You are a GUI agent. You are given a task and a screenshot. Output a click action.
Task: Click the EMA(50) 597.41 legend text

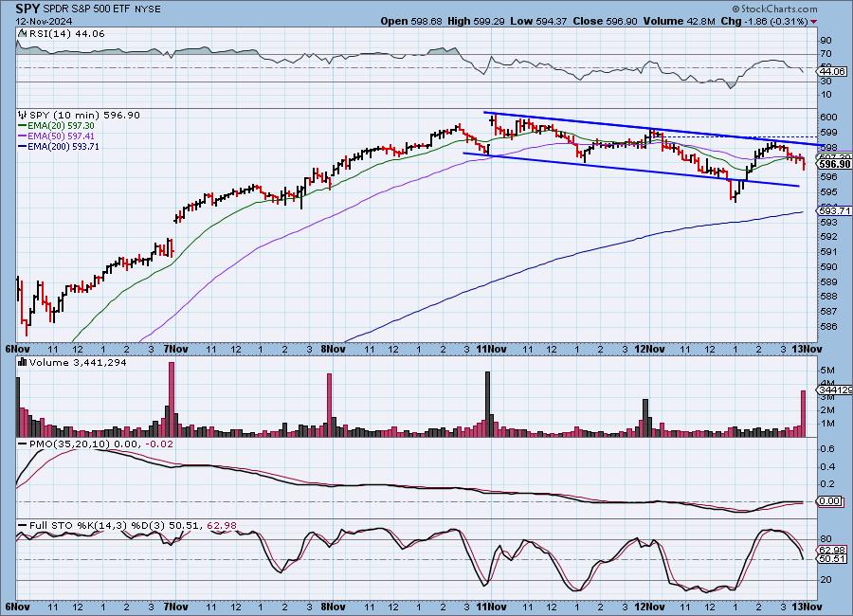point(61,136)
